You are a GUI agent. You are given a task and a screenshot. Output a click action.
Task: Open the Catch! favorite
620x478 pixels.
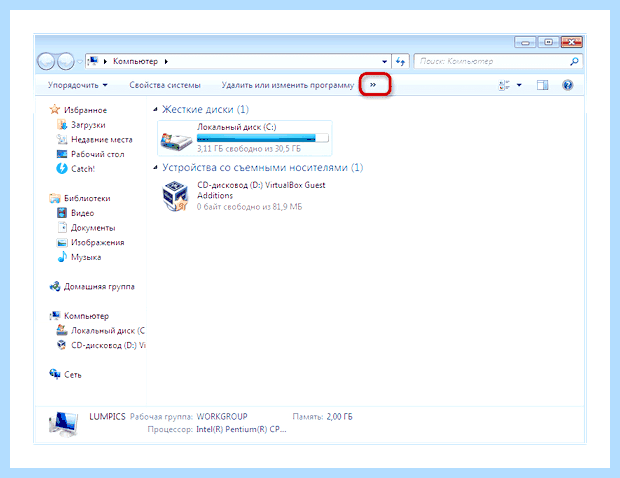coord(83,169)
